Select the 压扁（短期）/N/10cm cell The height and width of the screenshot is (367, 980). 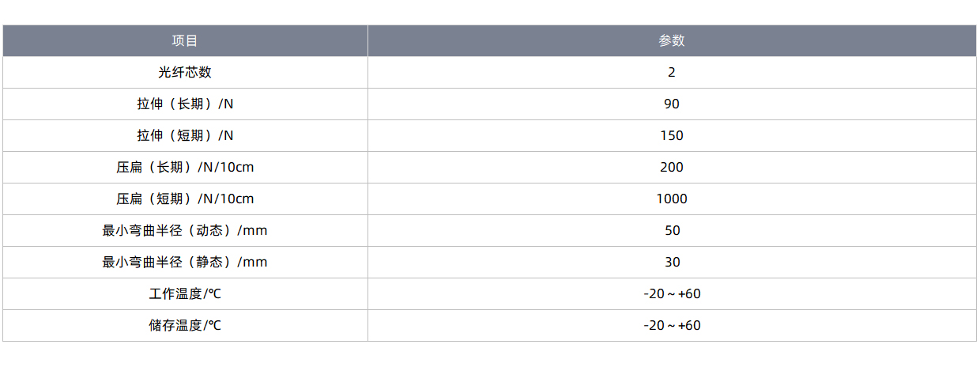(185, 199)
